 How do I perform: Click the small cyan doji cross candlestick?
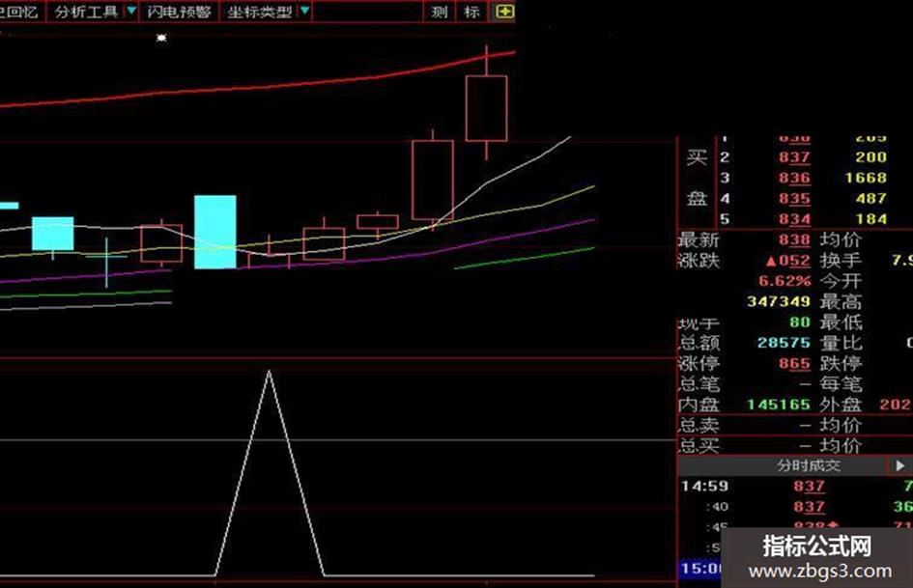pyautogui.click(x=106, y=262)
